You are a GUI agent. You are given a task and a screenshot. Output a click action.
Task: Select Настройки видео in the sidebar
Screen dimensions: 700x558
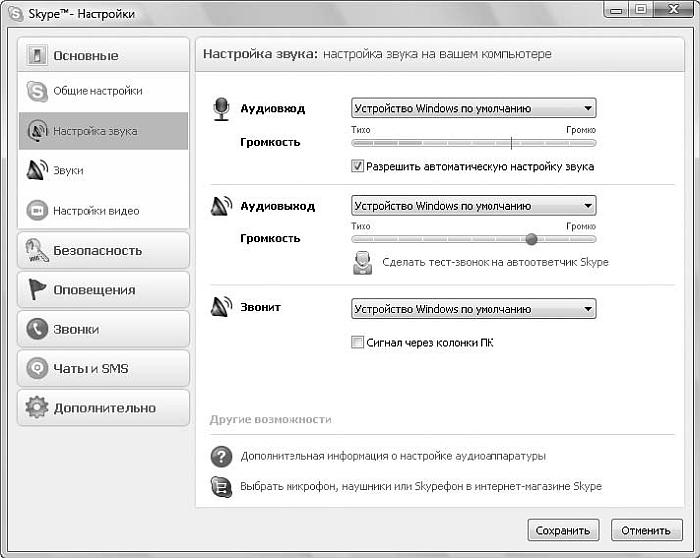click(x=96, y=211)
